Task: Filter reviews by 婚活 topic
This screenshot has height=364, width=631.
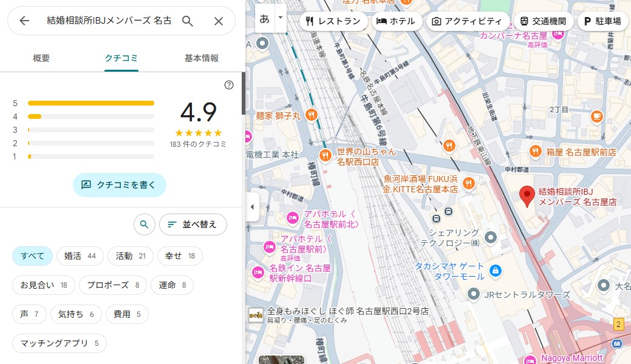Action: [x=80, y=256]
